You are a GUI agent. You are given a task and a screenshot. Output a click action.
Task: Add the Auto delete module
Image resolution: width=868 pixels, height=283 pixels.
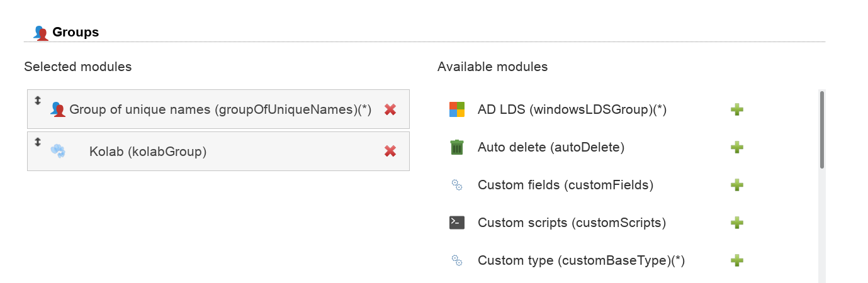point(736,147)
